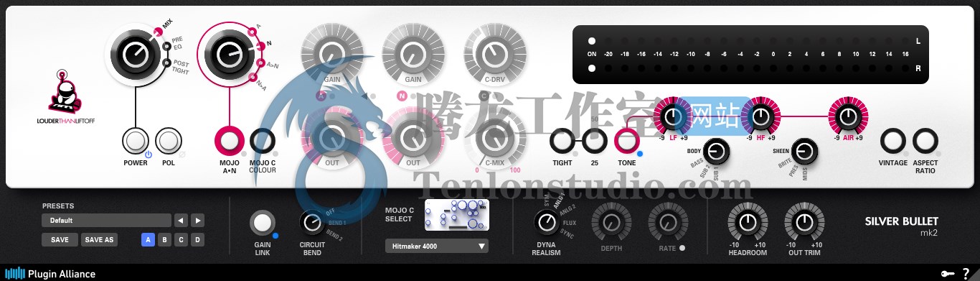Open the Default presets field
This screenshot has width=980, height=281.
106,221
